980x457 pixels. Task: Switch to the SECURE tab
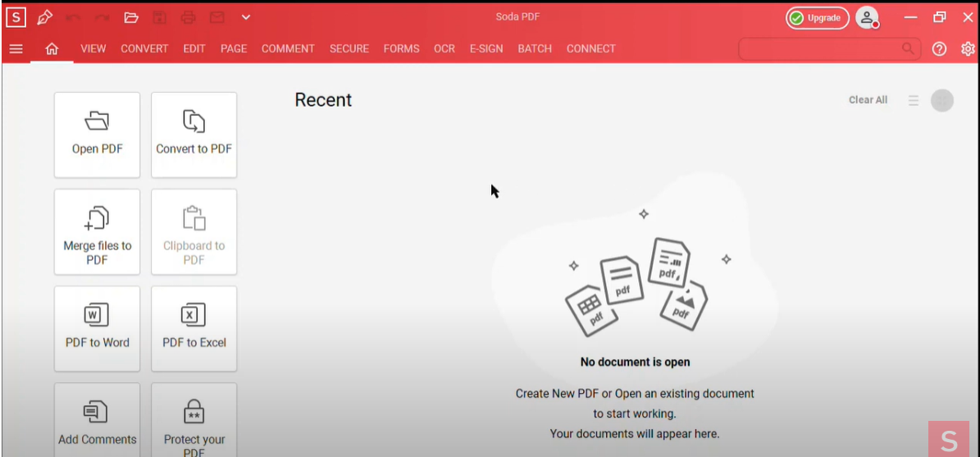[x=349, y=48]
